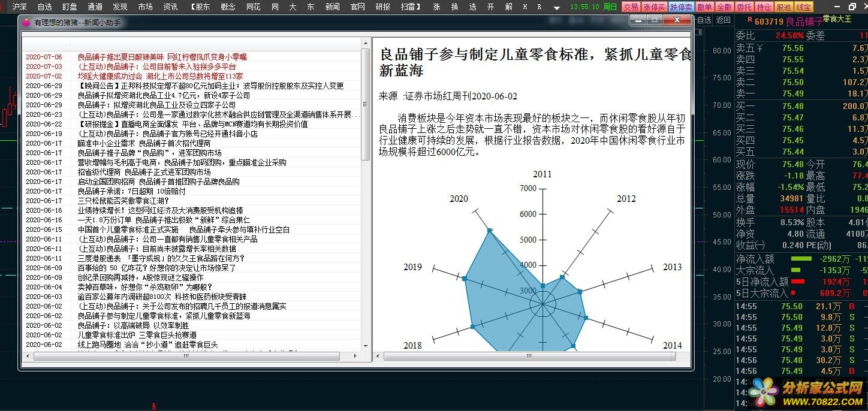Open news 中国首个儿童零食标准正式实施
The width and height of the screenshot is (868, 411).
(183, 229)
